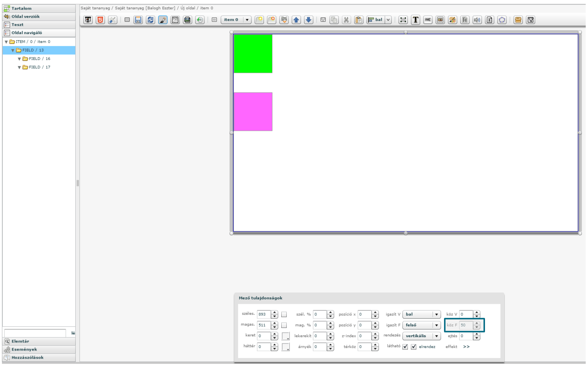Uncheck the látható checkbox
The width and height of the screenshot is (588, 368).
[x=405, y=347]
